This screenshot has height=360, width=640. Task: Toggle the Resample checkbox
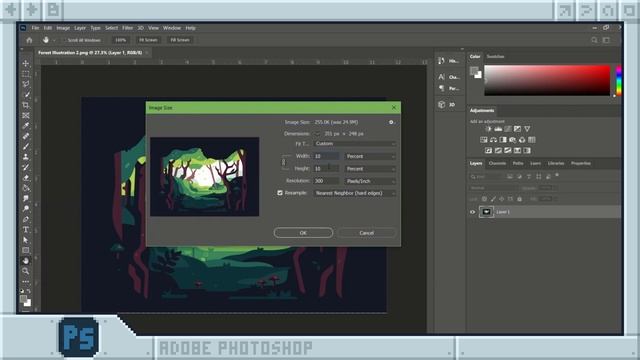pyautogui.click(x=280, y=193)
